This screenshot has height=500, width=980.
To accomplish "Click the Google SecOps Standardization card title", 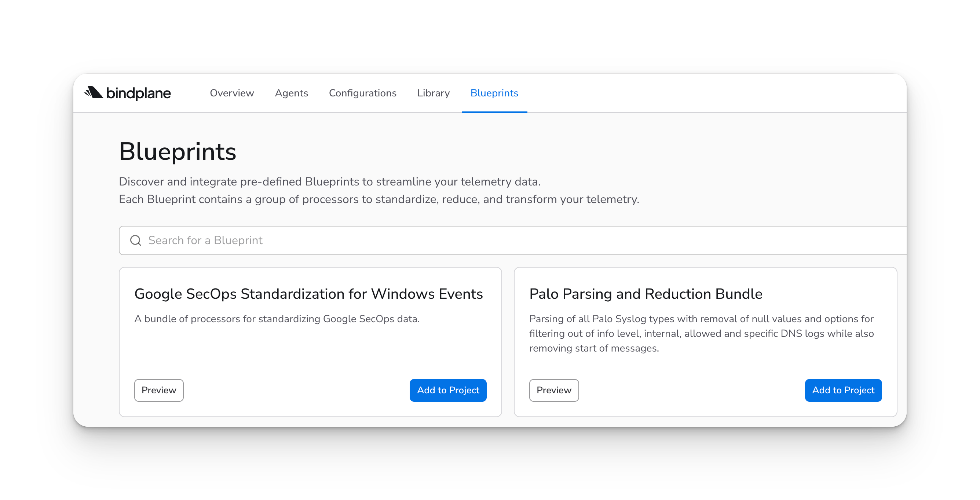I will pos(308,294).
